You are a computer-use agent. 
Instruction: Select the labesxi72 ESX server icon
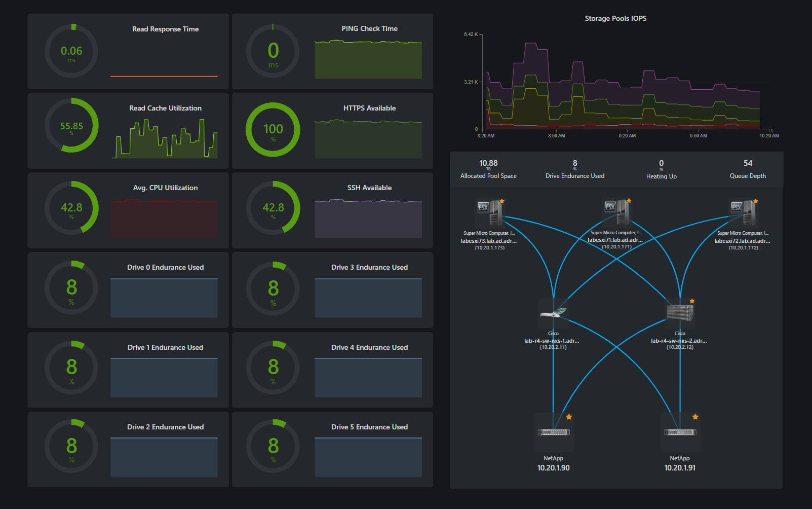(743, 212)
